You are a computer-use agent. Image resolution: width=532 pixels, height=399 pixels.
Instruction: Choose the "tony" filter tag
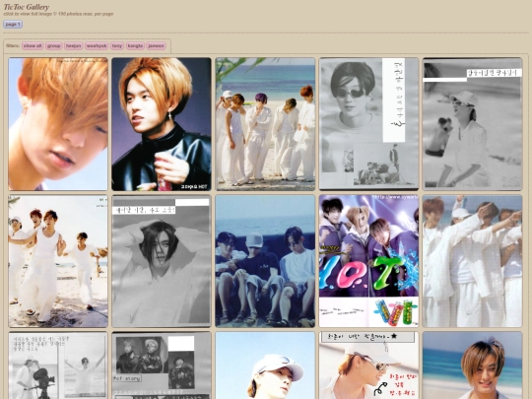[117, 45]
